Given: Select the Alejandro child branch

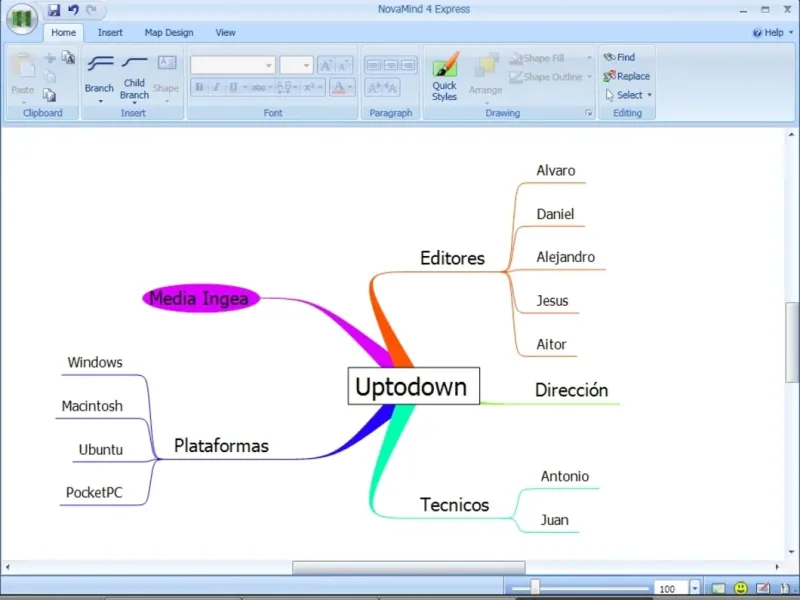Looking at the screenshot, I should pos(565,257).
